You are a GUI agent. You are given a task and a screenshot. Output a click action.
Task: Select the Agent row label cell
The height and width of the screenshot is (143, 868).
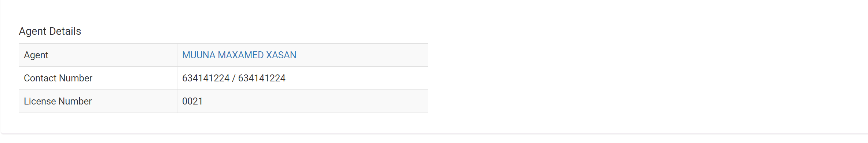pyautogui.click(x=98, y=55)
